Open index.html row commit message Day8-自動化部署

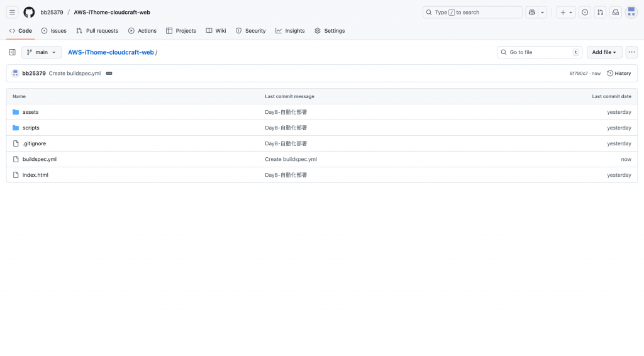point(286,175)
